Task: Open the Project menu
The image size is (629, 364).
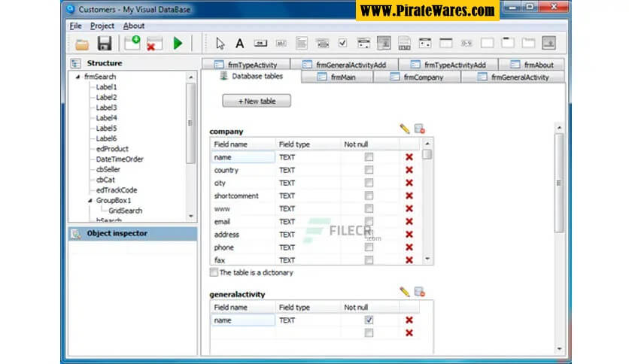Action: point(102,26)
